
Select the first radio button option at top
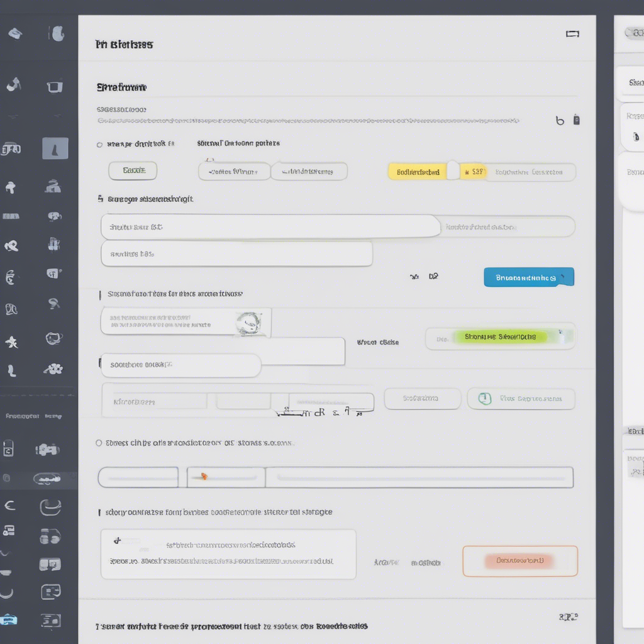click(x=99, y=143)
